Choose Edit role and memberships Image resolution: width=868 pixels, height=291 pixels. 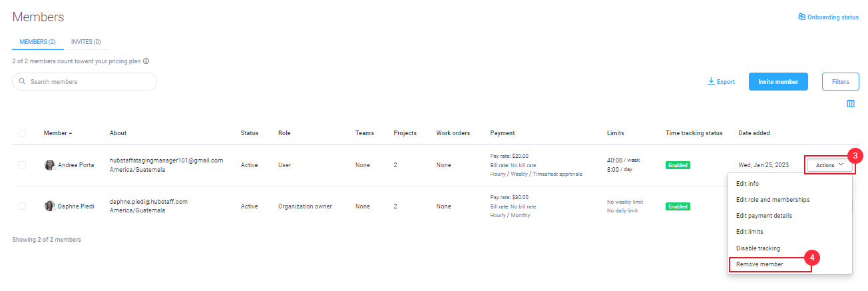pos(772,200)
